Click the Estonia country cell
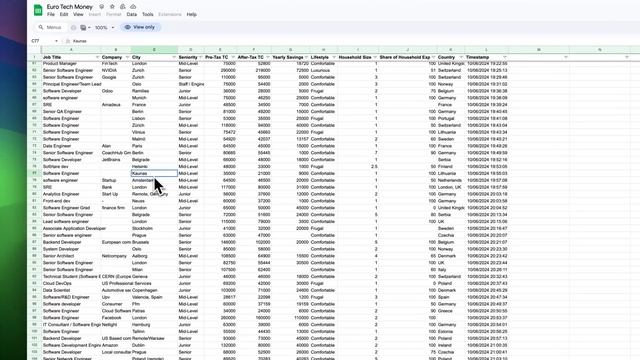Image resolution: width=640 pixels, height=360 pixels. tap(451, 331)
